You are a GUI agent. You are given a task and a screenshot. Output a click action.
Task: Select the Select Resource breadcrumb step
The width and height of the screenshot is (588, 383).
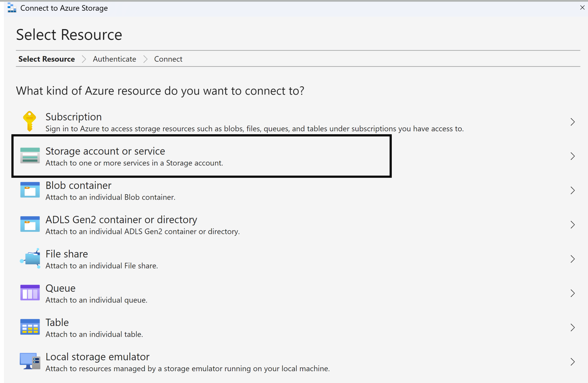47,59
